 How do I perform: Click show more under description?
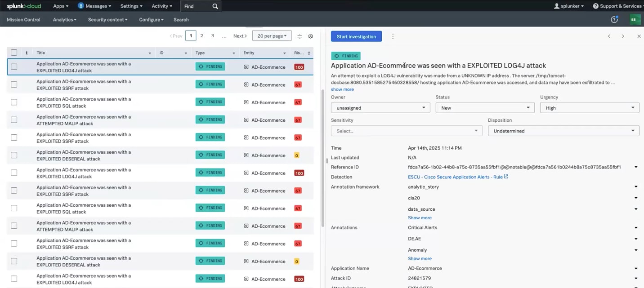pyautogui.click(x=342, y=89)
